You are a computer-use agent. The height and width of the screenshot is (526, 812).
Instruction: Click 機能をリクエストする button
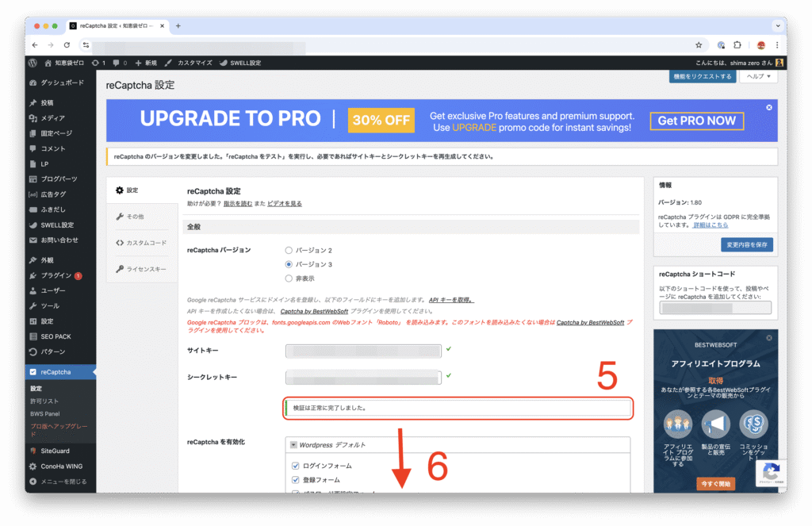pos(703,76)
